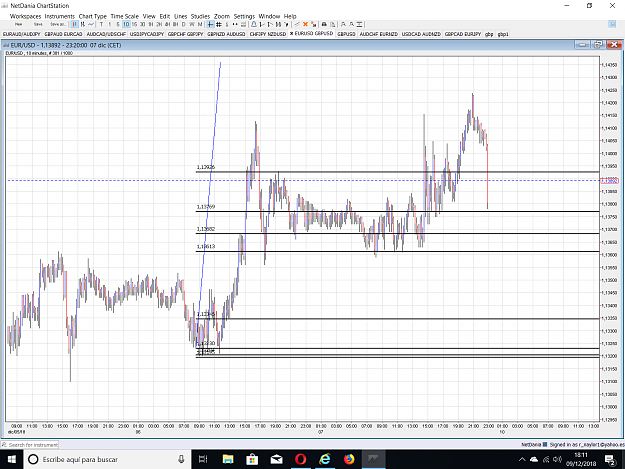Screen dimensions: 625x469
Task: Click the 1,13613 horizontal line label
Action: pos(206,246)
